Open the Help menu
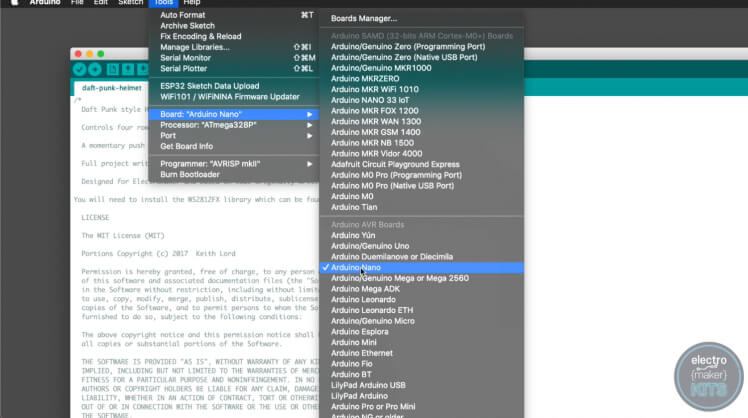748x418 pixels. [x=192, y=2]
